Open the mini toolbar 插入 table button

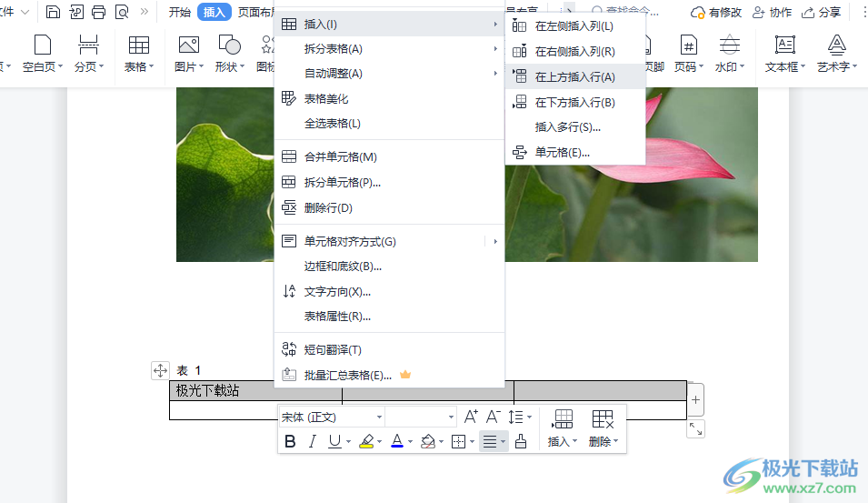pyautogui.click(x=563, y=428)
